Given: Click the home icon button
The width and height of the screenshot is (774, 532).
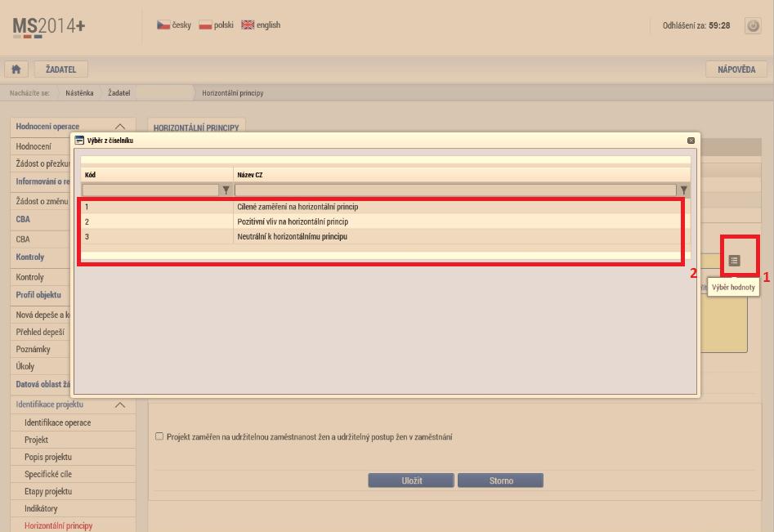Looking at the screenshot, I should (16, 69).
